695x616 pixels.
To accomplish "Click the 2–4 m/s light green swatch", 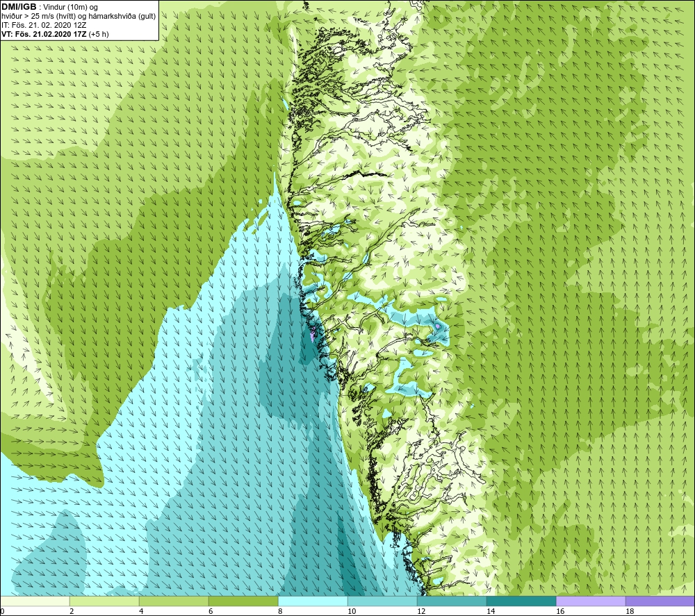I will [105, 601].
